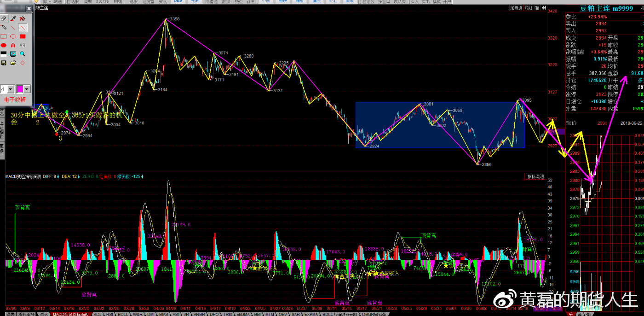Select the magnifier zoom tool
The height and width of the screenshot is (316, 644).
tap(23, 54)
